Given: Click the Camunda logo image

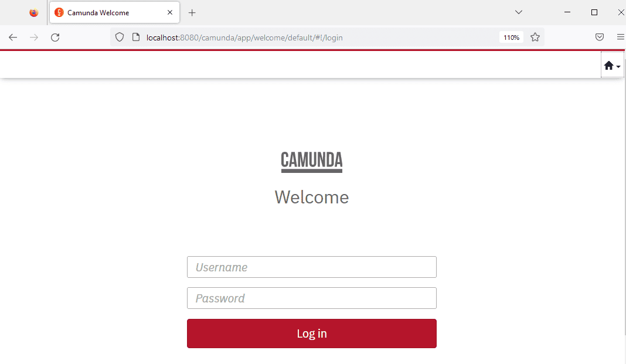Looking at the screenshot, I should tap(311, 162).
